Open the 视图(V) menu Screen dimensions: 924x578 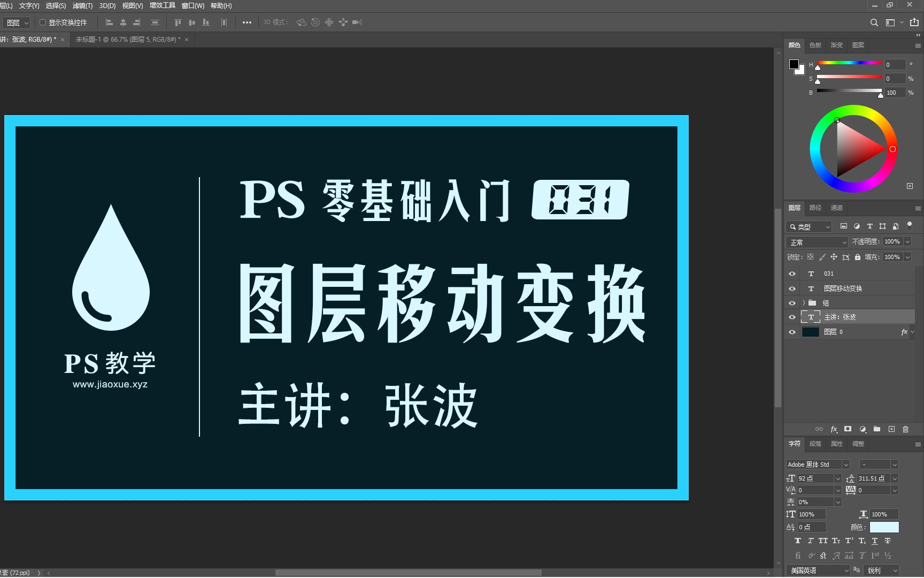pyautogui.click(x=133, y=6)
